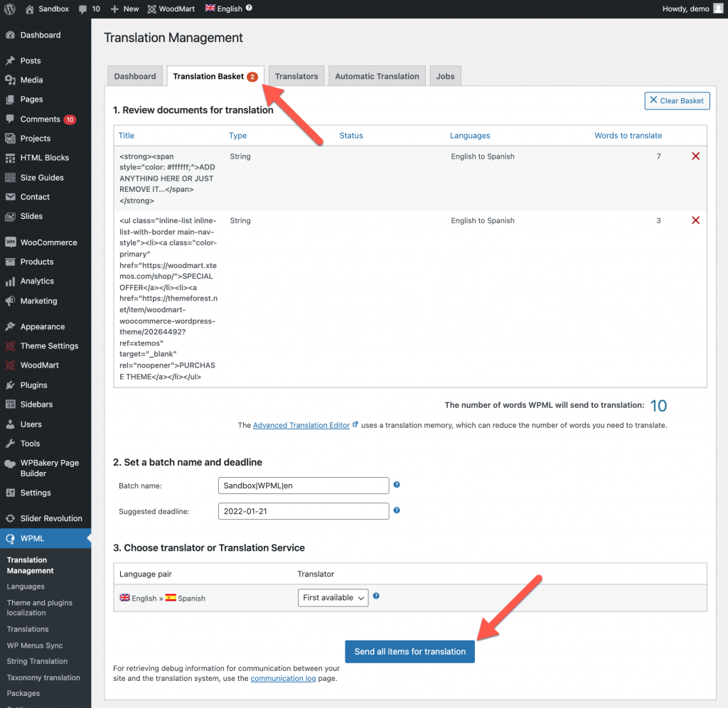The height and width of the screenshot is (708, 728).
Task: Click the Pages icon in sidebar
Action: 10,100
